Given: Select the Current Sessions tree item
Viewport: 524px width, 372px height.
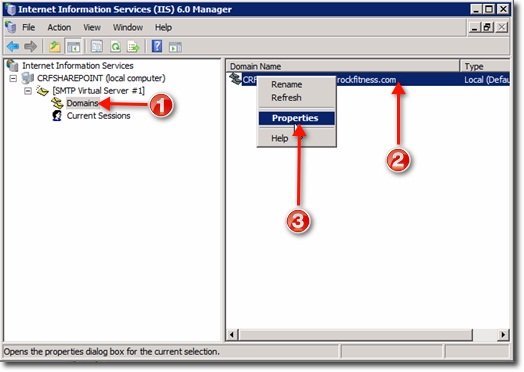Looking at the screenshot, I should (98, 116).
